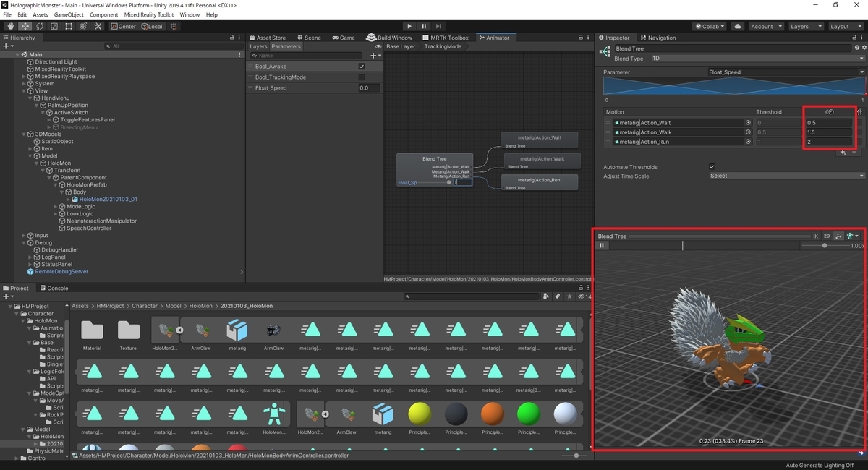Click the main Play button
868x470 pixels.
tap(409, 26)
